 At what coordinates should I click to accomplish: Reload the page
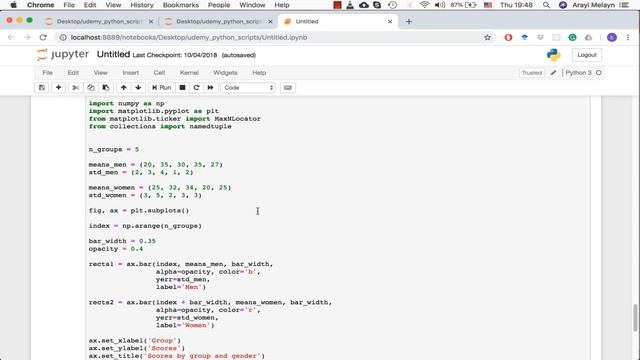[43, 37]
